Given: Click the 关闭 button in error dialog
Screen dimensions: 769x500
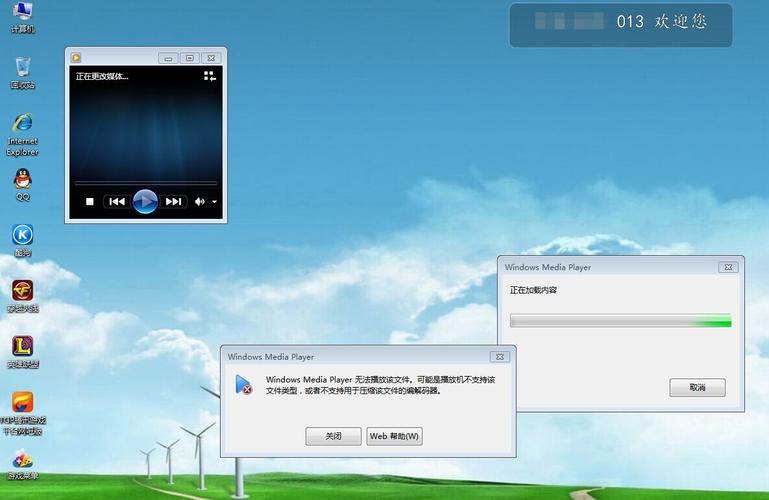Looking at the screenshot, I should coord(333,436).
